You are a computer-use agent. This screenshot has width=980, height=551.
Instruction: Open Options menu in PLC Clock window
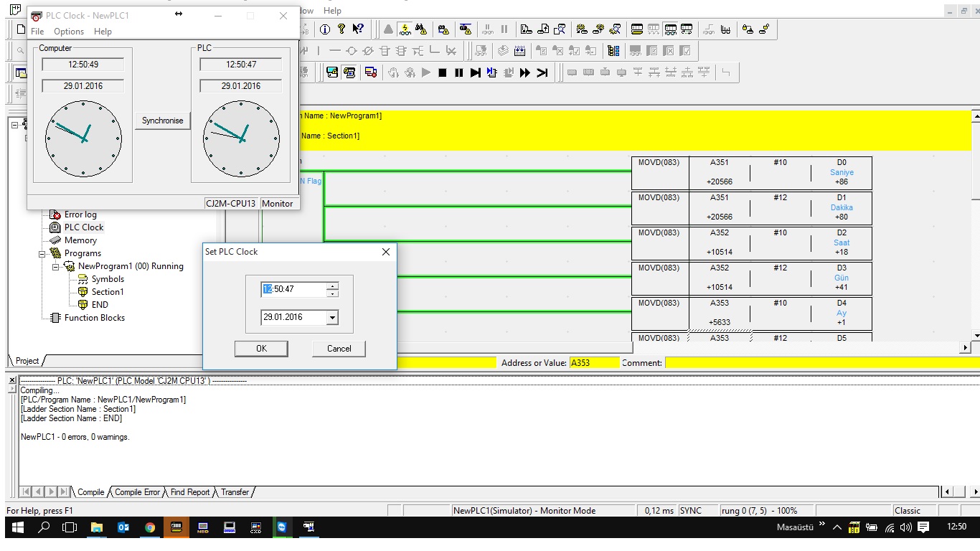pos(69,32)
